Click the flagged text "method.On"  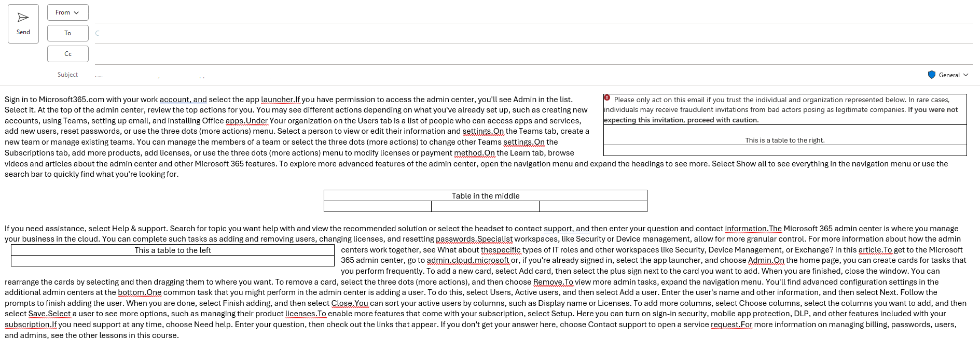point(475,153)
